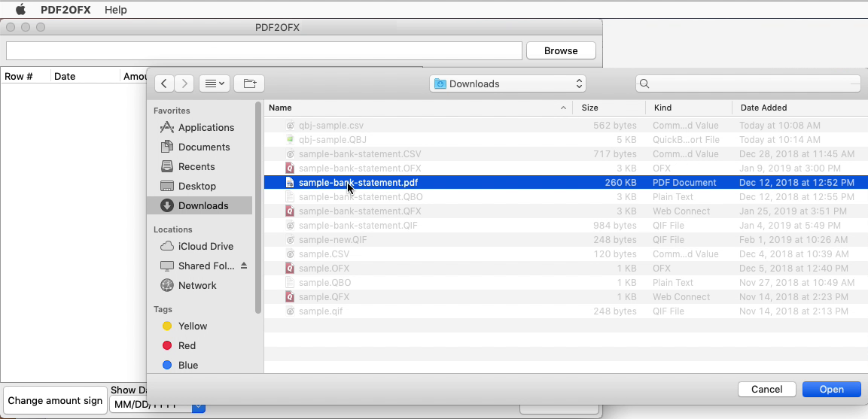Sort files by the Name column
868x419 pixels.
point(418,108)
